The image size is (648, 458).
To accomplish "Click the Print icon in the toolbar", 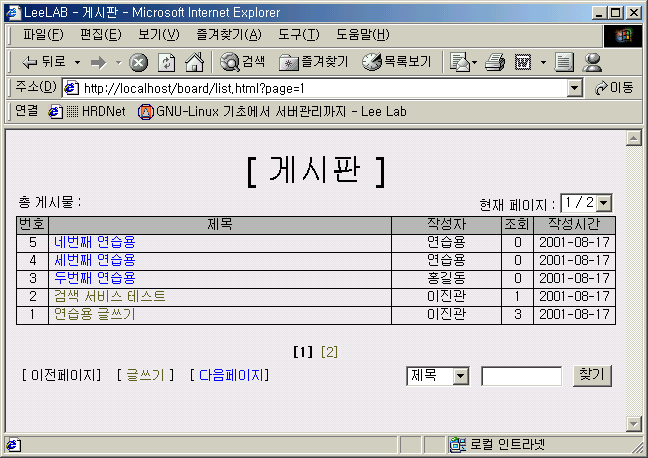I will click(x=494, y=62).
